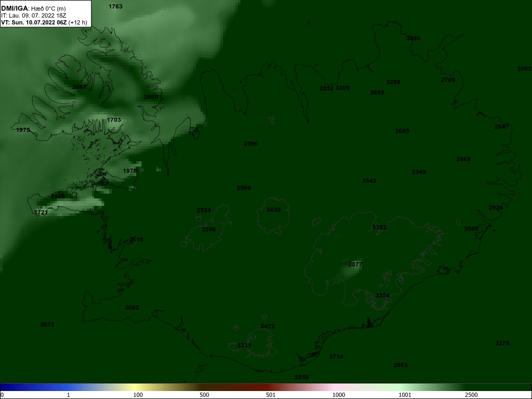Click the map value 2552
This screenshot has width=532, height=399.
pos(327,88)
